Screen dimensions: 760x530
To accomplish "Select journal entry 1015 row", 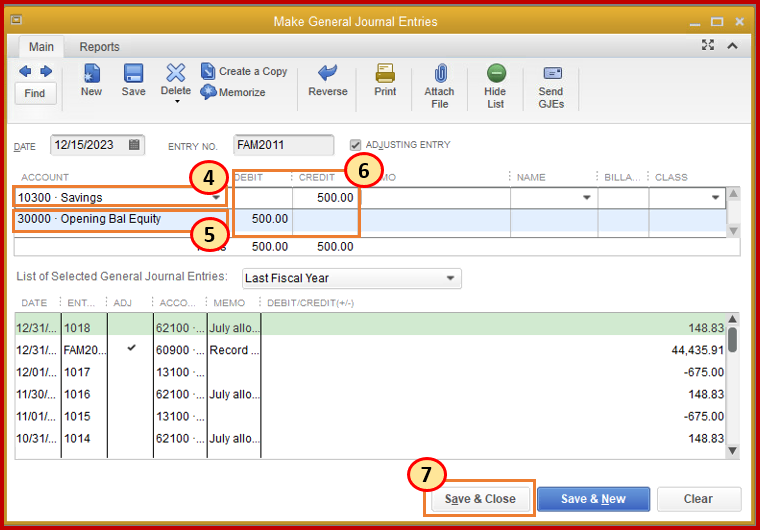I will [370, 416].
